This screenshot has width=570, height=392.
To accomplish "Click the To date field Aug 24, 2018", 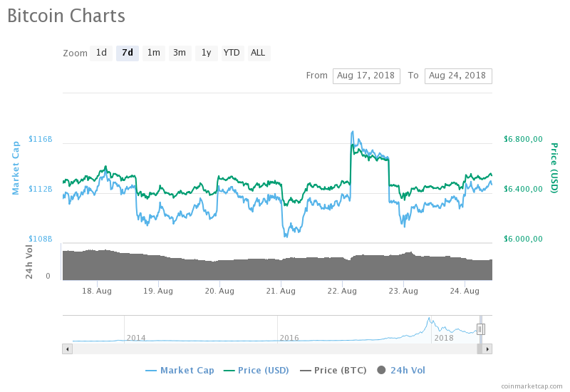I will 458,76.
